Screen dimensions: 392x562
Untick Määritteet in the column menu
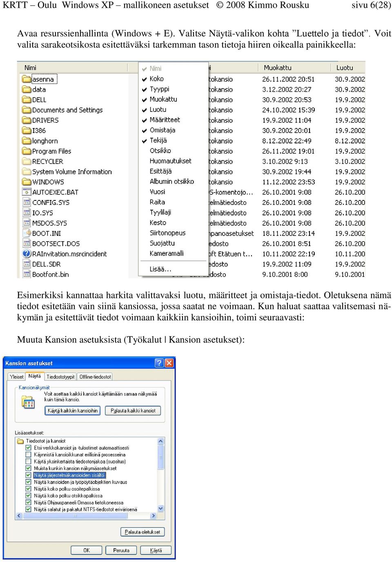coord(174,120)
